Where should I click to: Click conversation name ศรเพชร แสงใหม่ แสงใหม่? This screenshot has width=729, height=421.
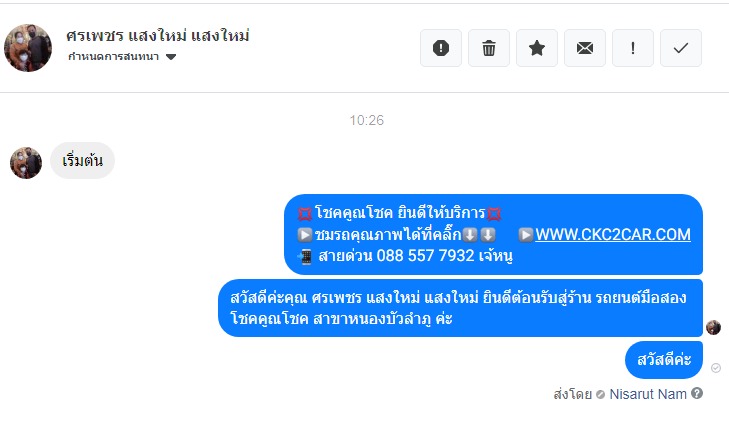pos(158,35)
